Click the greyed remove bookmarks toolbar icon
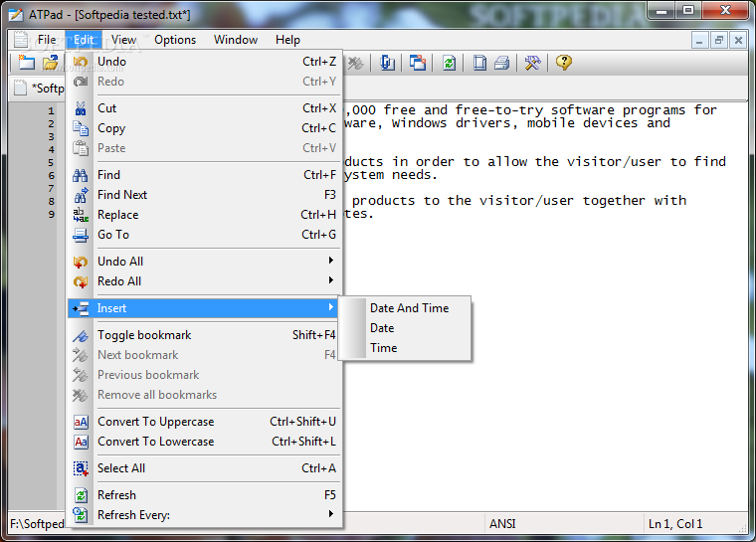Viewport: 756px width, 542px height. click(x=355, y=63)
